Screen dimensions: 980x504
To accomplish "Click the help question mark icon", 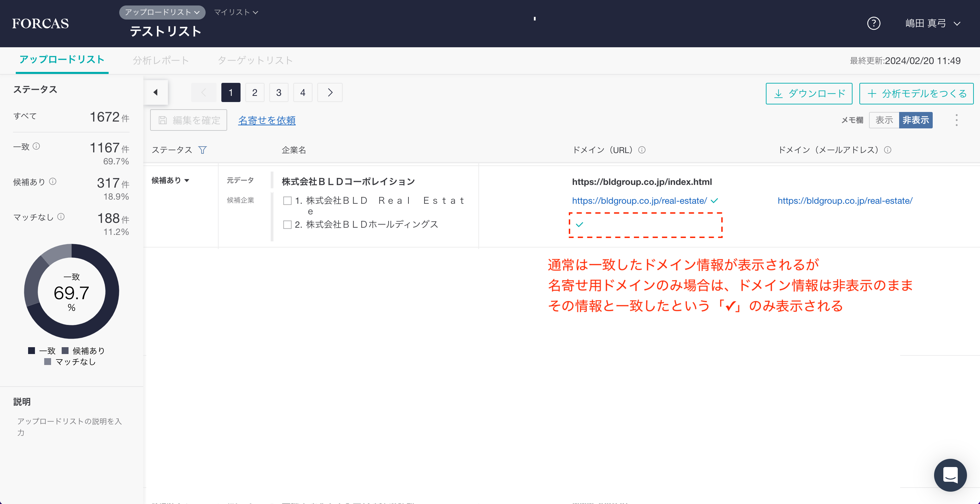I will pos(873,24).
